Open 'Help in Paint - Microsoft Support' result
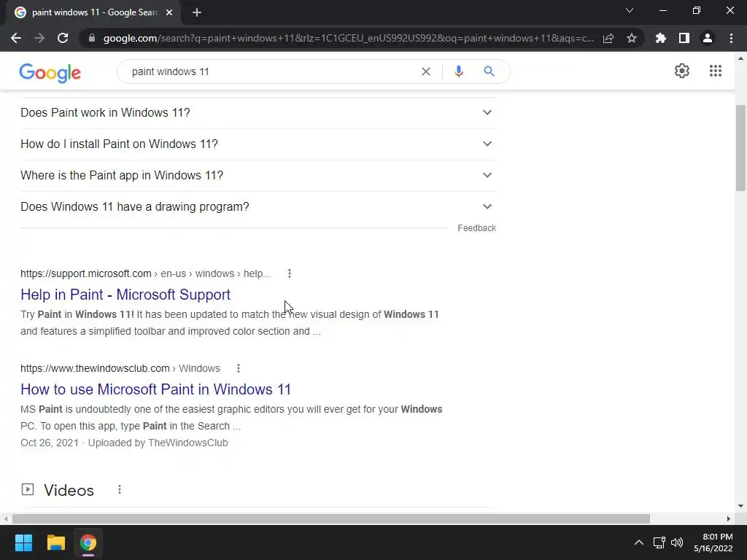The width and height of the screenshot is (747, 560). (x=125, y=295)
